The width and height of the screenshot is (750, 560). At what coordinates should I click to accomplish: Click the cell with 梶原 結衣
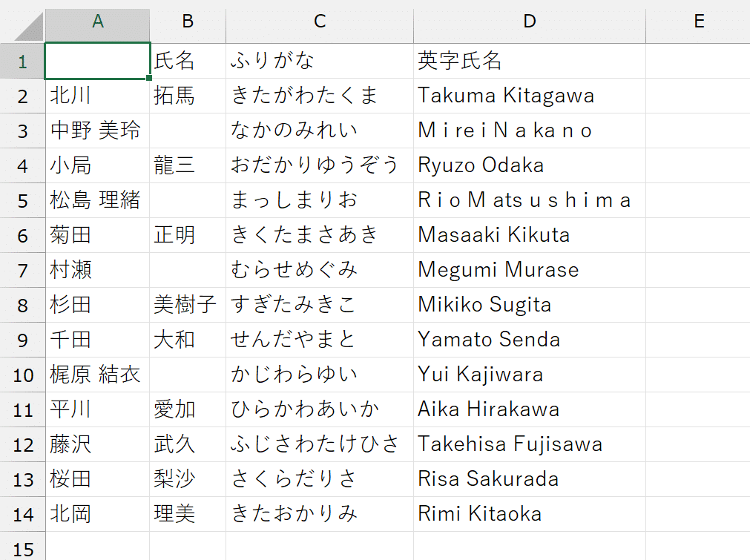[97, 374]
